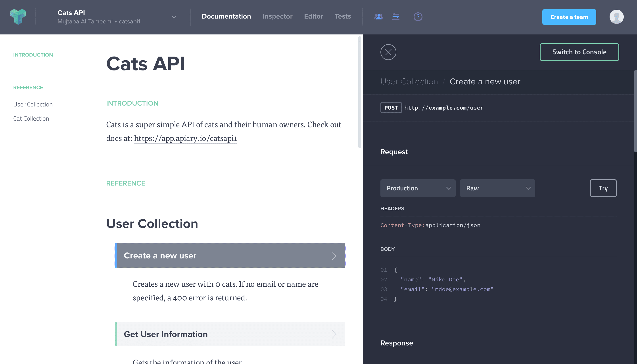Expand the Production environment dropdown
This screenshot has height=364, width=637.
click(418, 188)
